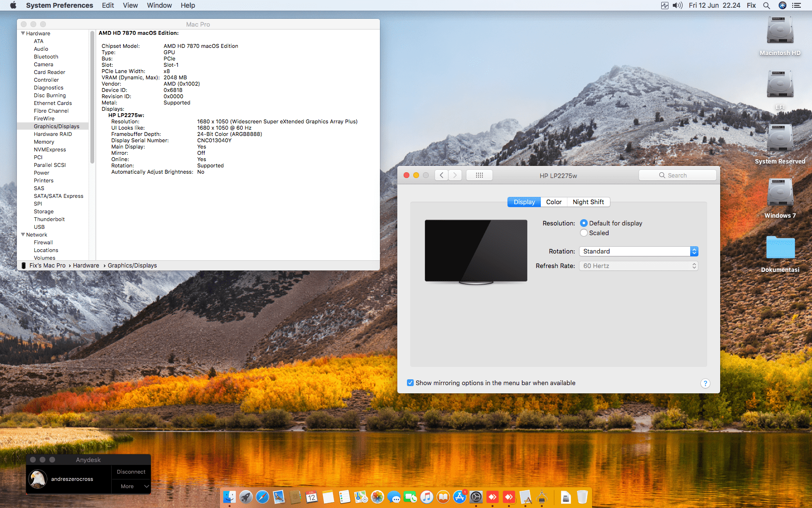This screenshot has width=812, height=508.
Task: Open iTunes from the Dock
Action: pyautogui.click(x=426, y=497)
